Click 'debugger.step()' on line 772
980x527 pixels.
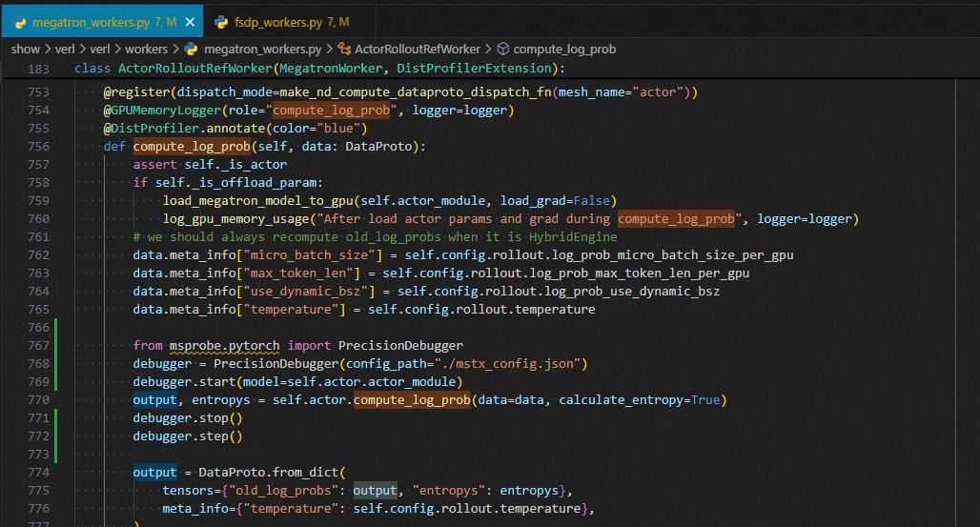188,436
